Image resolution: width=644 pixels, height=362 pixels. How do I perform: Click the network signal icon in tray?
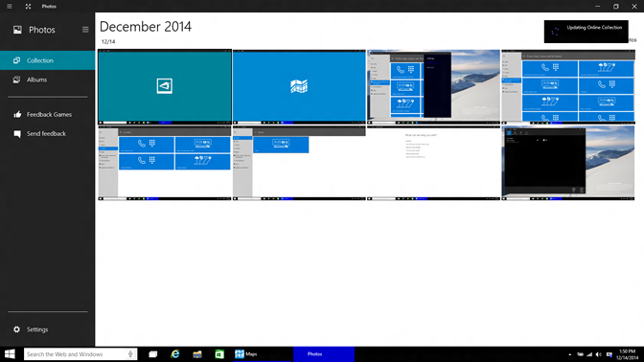click(x=589, y=354)
